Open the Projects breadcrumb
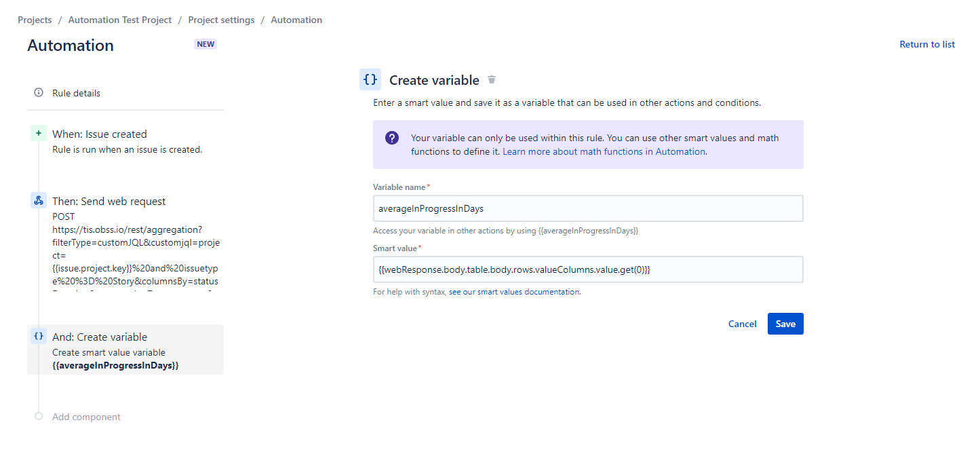 pyautogui.click(x=35, y=20)
